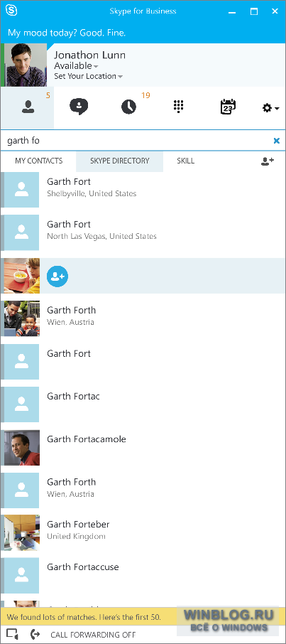Click Garth Fortacamole's photo
Screen dimensions: 286x644
[22, 447]
